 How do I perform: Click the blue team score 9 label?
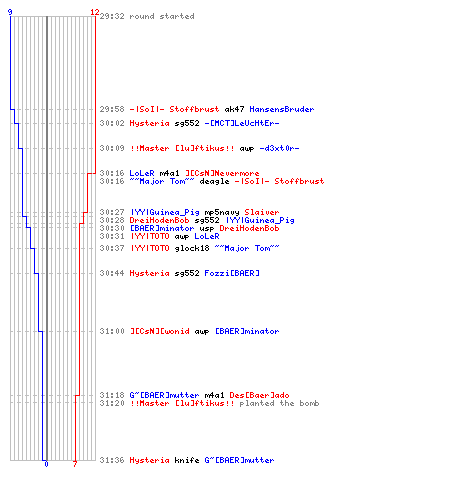coord(10,12)
